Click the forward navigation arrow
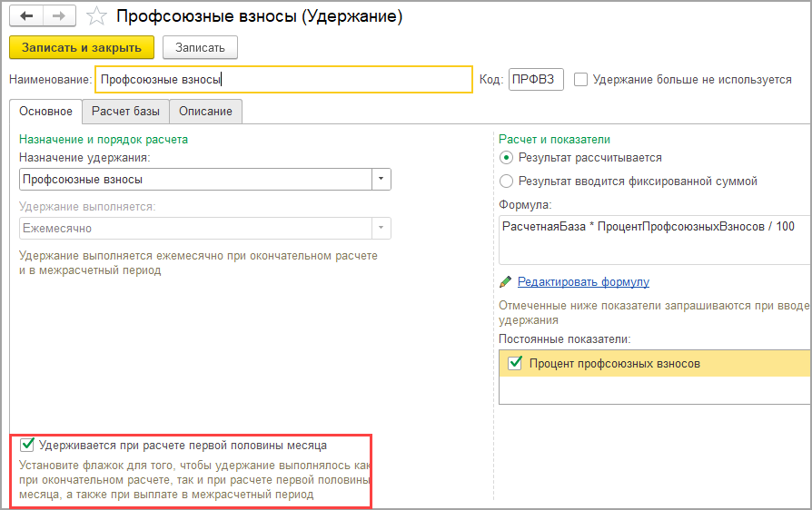The width and height of the screenshot is (812, 510). point(58,17)
